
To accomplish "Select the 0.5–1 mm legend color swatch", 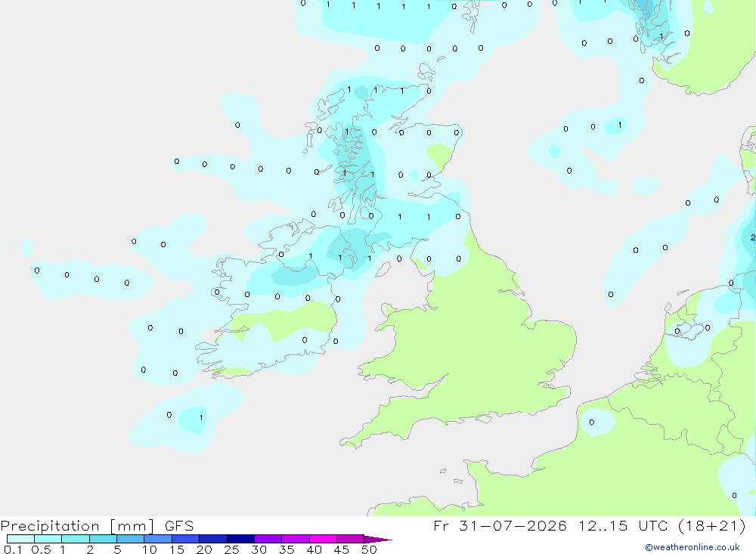I will (48, 539).
